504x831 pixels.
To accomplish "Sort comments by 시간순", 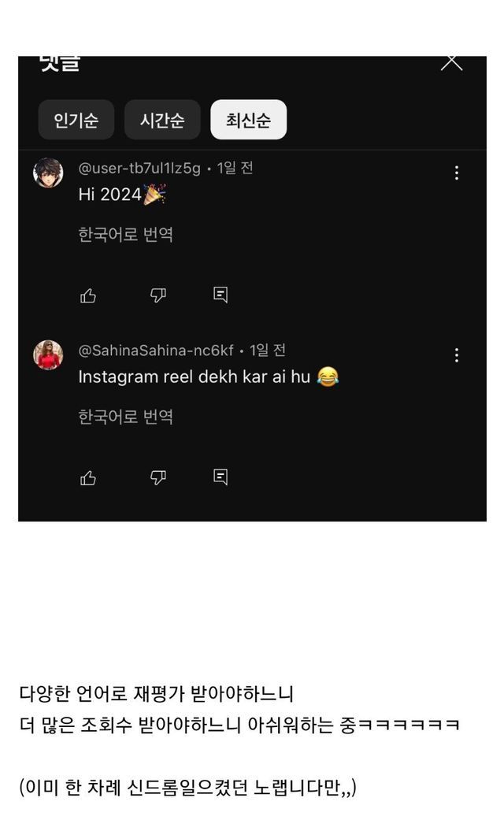I will pyautogui.click(x=162, y=121).
